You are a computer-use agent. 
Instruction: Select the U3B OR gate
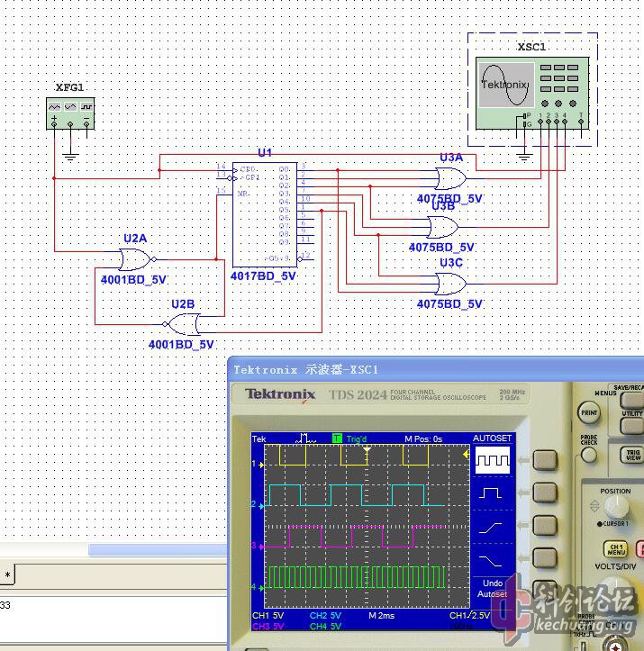[442, 227]
